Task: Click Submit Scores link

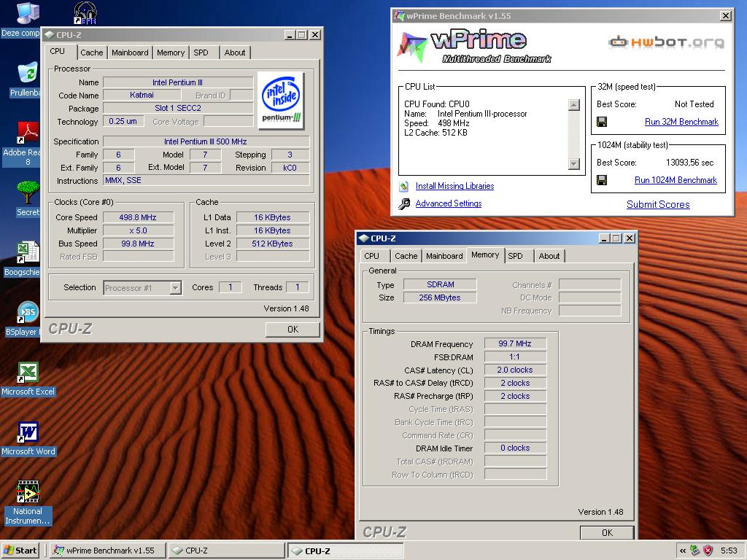Action: click(x=658, y=204)
